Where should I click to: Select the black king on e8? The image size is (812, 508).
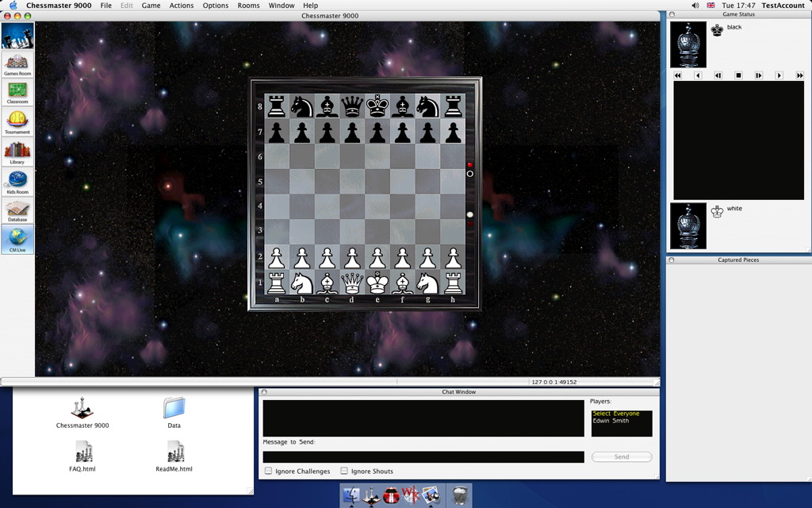click(377, 106)
